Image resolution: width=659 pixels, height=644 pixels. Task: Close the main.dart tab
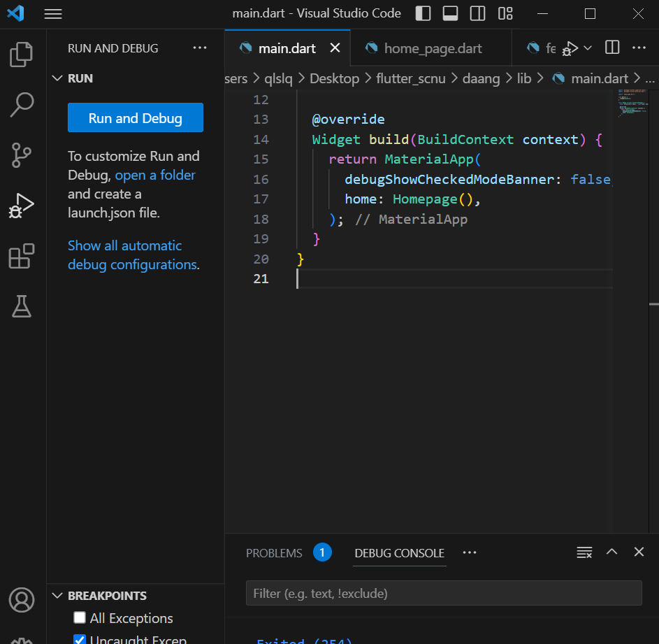coord(335,48)
